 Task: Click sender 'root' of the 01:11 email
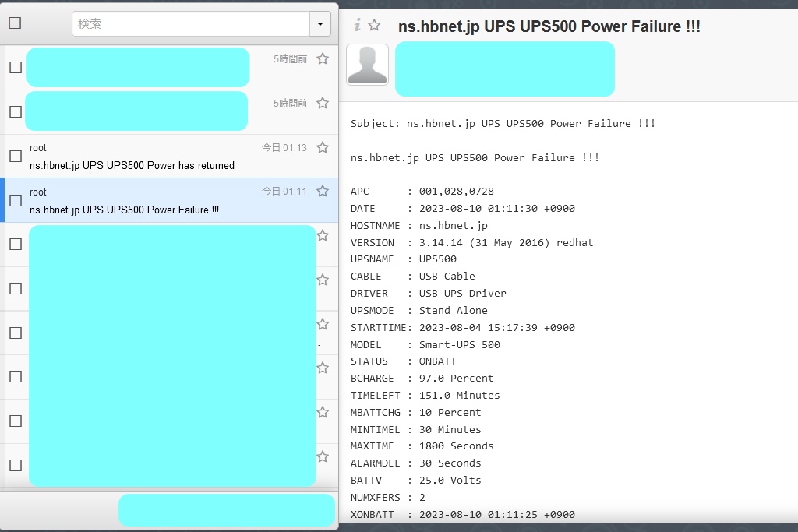37,192
